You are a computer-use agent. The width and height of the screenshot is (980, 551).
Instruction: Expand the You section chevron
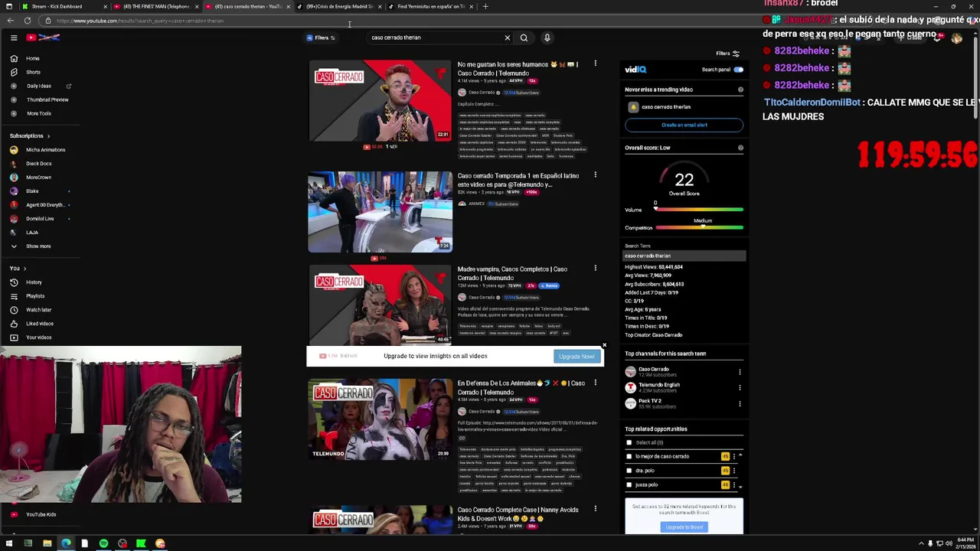coord(24,269)
